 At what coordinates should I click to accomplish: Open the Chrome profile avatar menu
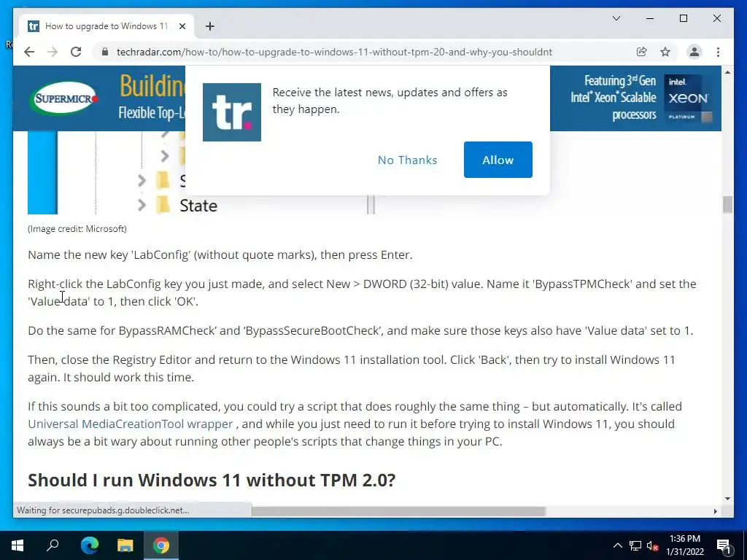click(x=694, y=52)
